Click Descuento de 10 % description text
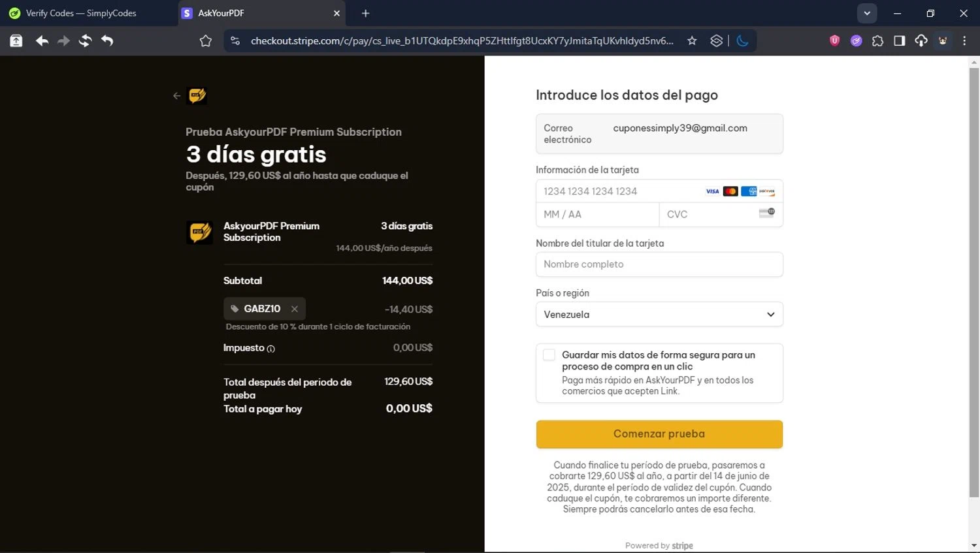This screenshot has width=980, height=553. pos(318,326)
